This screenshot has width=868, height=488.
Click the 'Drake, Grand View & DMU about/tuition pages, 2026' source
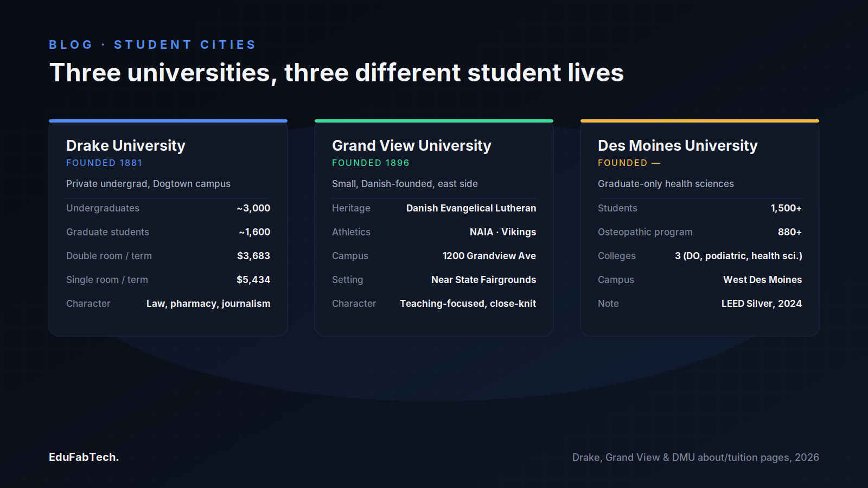(x=695, y=457)
